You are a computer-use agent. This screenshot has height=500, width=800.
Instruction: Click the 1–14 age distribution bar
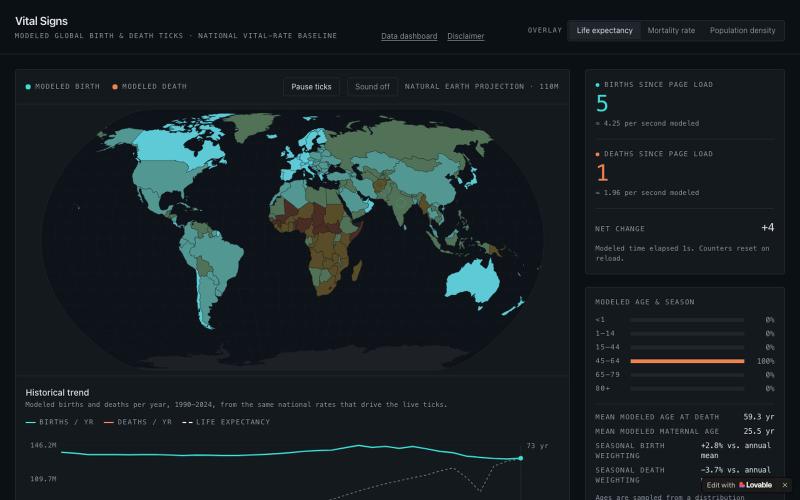(687, 334)
